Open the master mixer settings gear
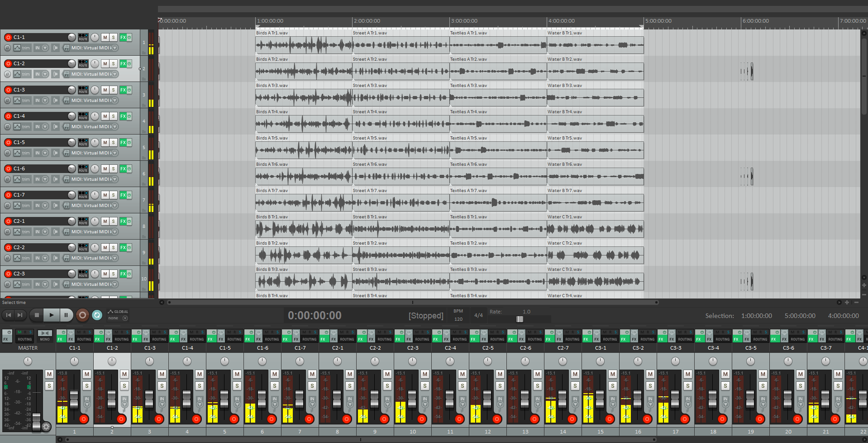The width and height of the screenshot is (868, 443). click(x=46, y=426)
